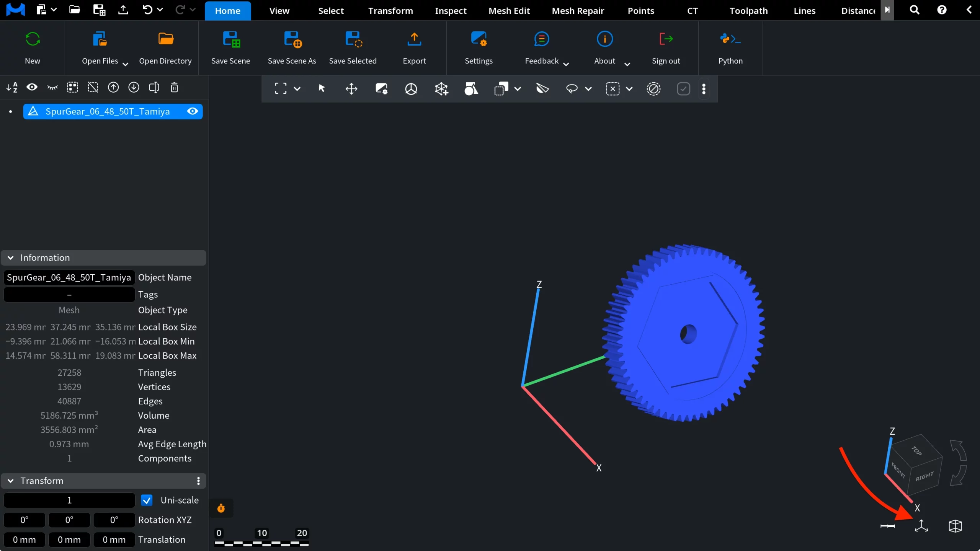Open the Export tool
Screen dimensions: 980x551
[414, 47]
